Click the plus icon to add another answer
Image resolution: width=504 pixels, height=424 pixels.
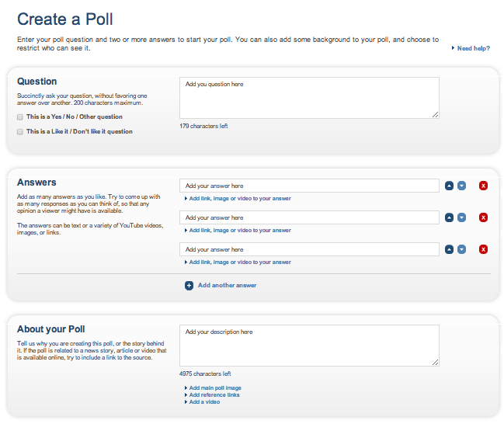click(189, 286)
